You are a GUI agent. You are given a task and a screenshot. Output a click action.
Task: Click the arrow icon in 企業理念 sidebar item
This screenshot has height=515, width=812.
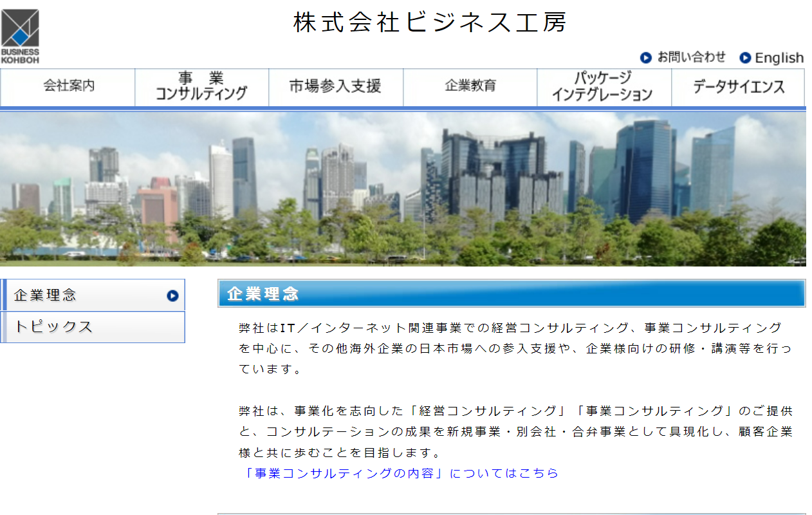tap(172, 295)
